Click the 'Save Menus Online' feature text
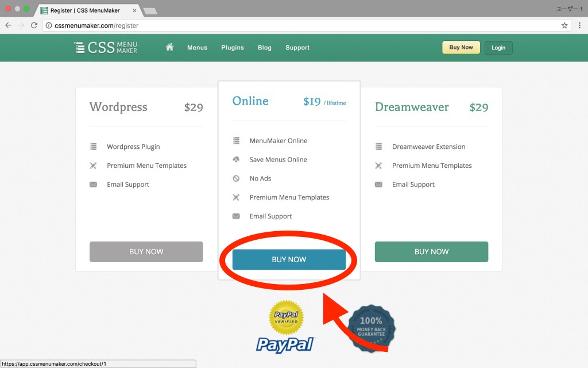 point(278,160)
